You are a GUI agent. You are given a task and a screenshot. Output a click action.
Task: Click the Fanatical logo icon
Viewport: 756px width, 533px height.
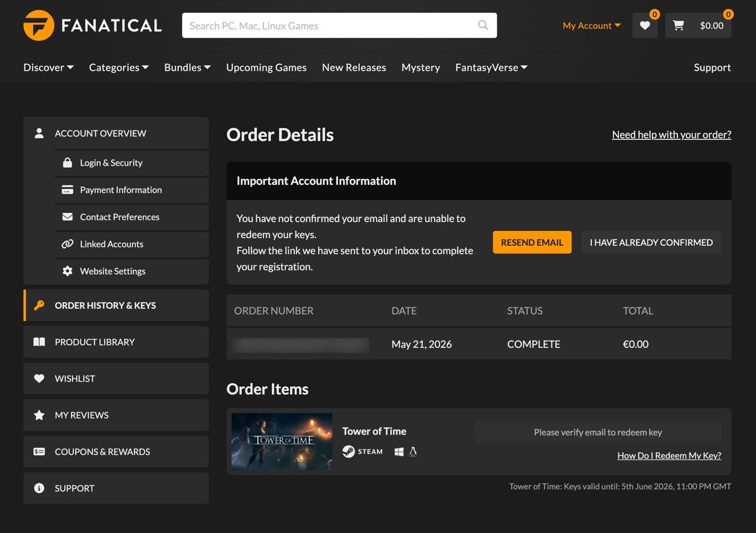pyautogui.click(x=39, y=25)
